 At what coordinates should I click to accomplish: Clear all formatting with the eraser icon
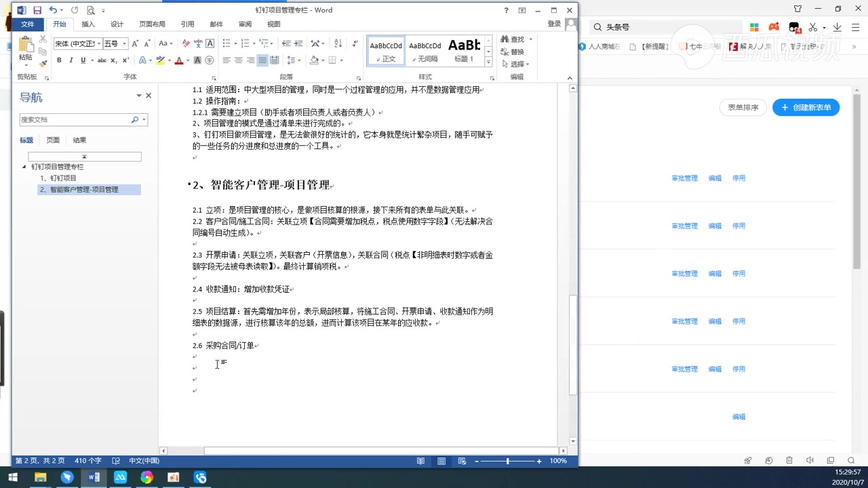coord(186,43)
